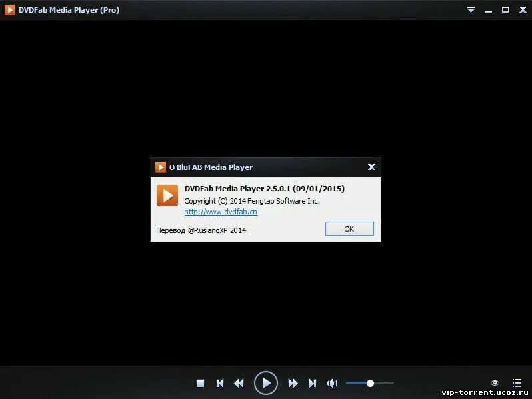Fast forward the video
Viewport: 532px width, 399px height.
click(x=293, y=384)
